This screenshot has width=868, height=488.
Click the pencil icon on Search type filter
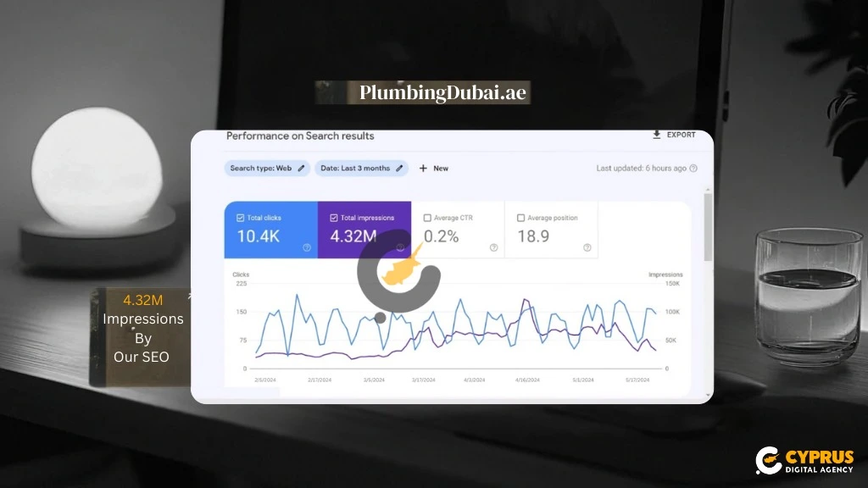pyautogui.click(x=302, y=169)
